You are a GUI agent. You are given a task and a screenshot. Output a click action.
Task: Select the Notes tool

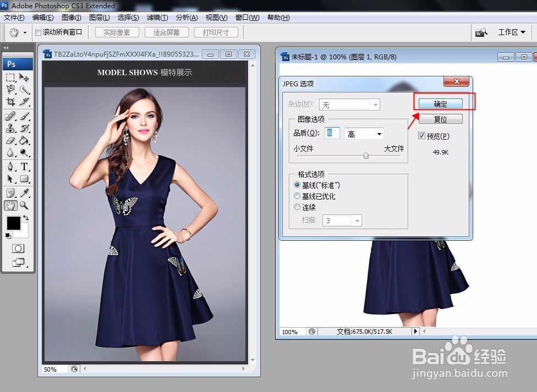[10, 193]
